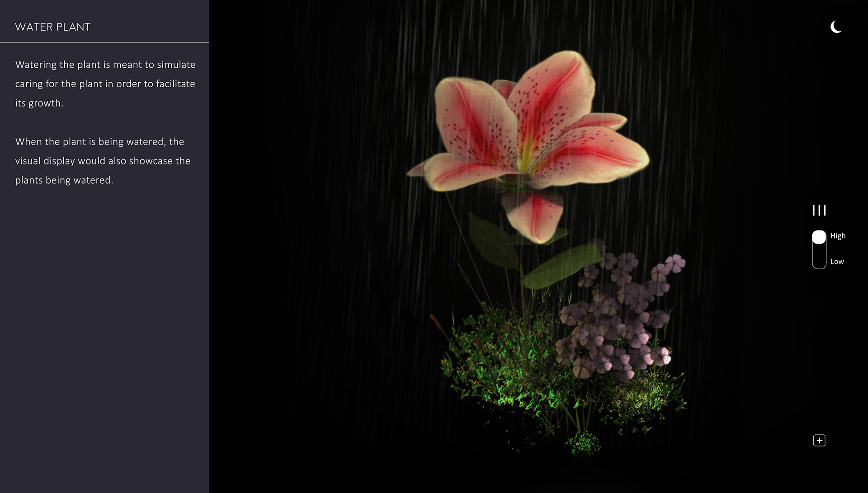Image resolution: width=868 pixels, height=493 pixels.
Task: Toggle night mode with the moon icon
Action: 836,27
